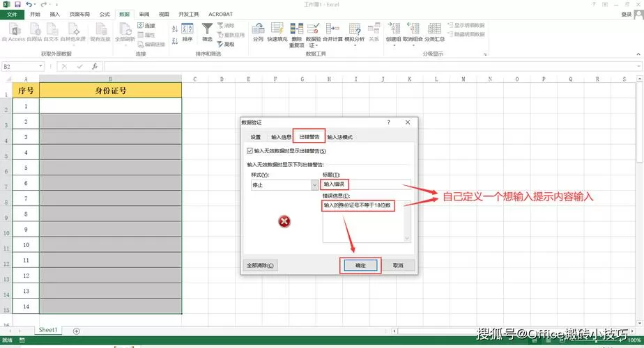Confirm the dialog with OK button

point(360,265)
